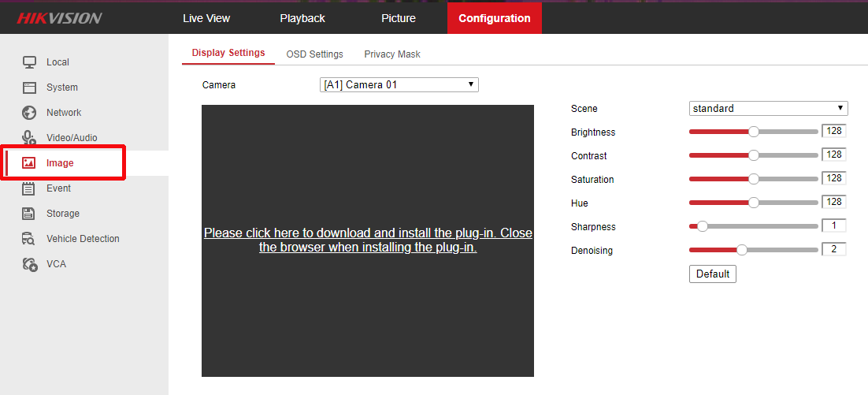This screenshot has width=868, height=395.
Task: Click the Sharpness slider handle
Action: 703,226
